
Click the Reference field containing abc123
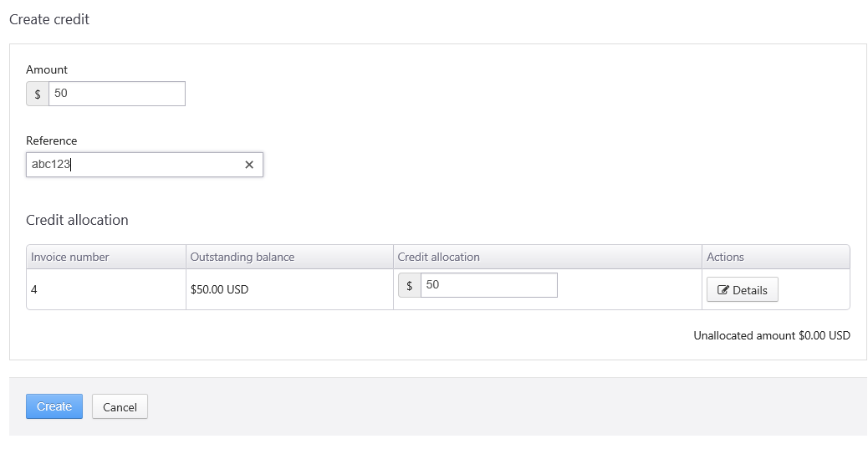(x=145, y=165)
